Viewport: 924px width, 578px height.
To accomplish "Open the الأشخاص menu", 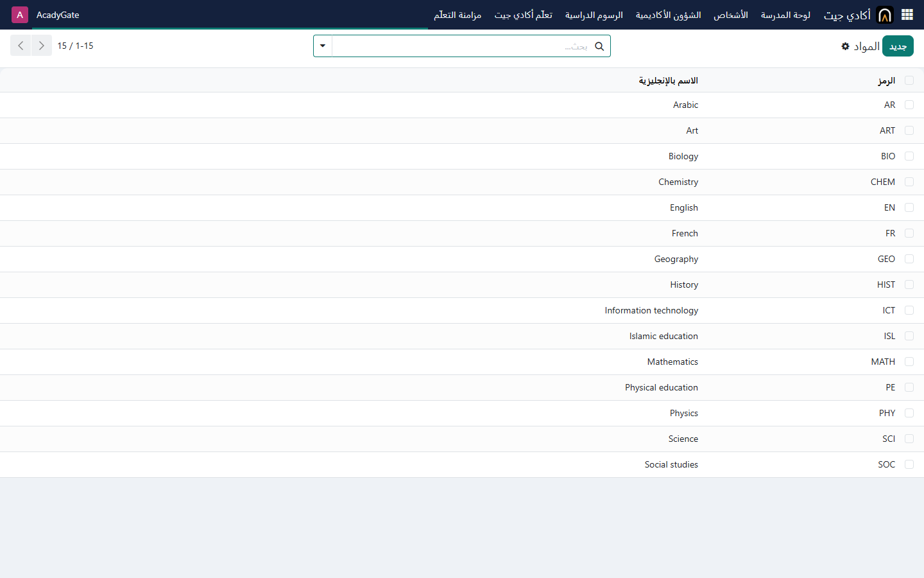I will 731,15.
